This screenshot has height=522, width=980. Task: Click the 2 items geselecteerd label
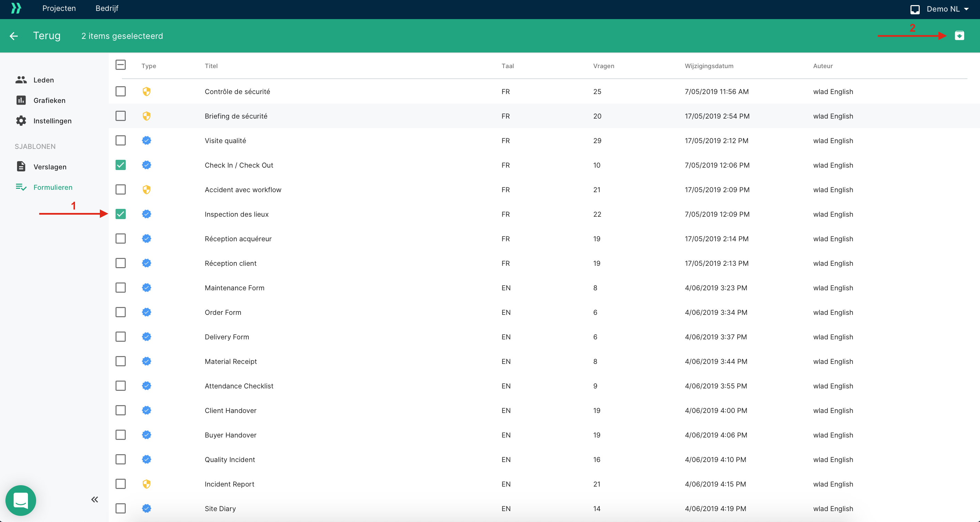point(122,36)
